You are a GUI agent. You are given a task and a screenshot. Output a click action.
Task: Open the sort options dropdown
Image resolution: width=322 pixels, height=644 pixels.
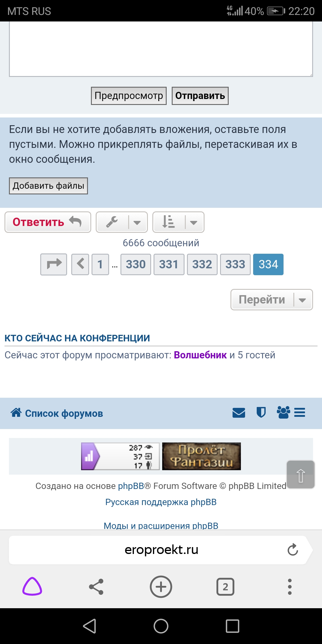click(178, 222)
